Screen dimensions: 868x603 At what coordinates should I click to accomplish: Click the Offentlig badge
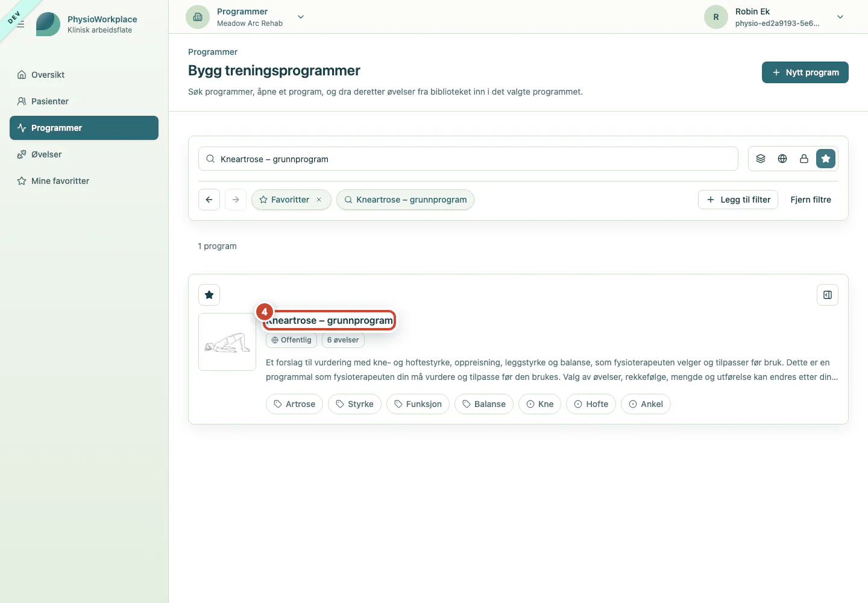click(x=292, y=340)
